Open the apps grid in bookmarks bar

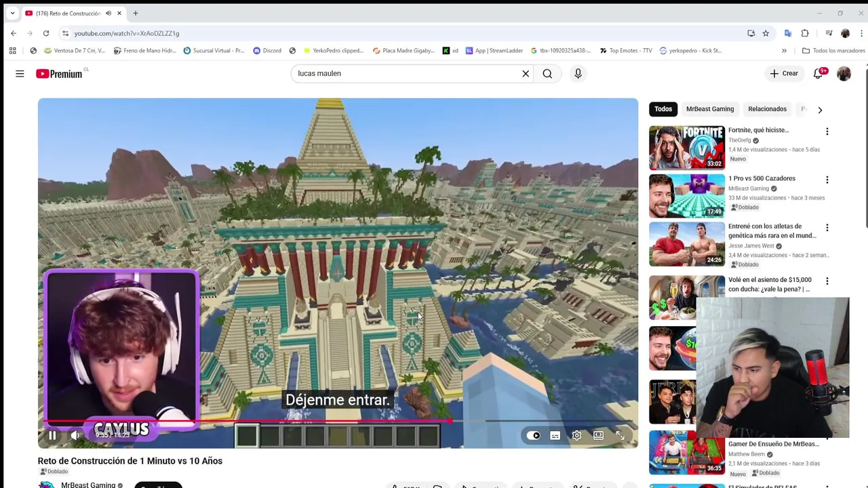(12, 50)
